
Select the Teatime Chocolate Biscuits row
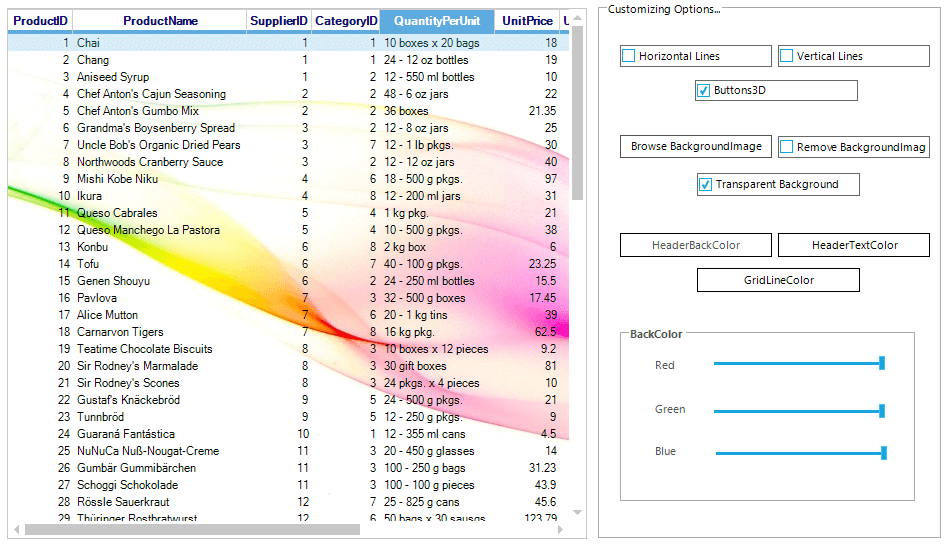point(144,349)
